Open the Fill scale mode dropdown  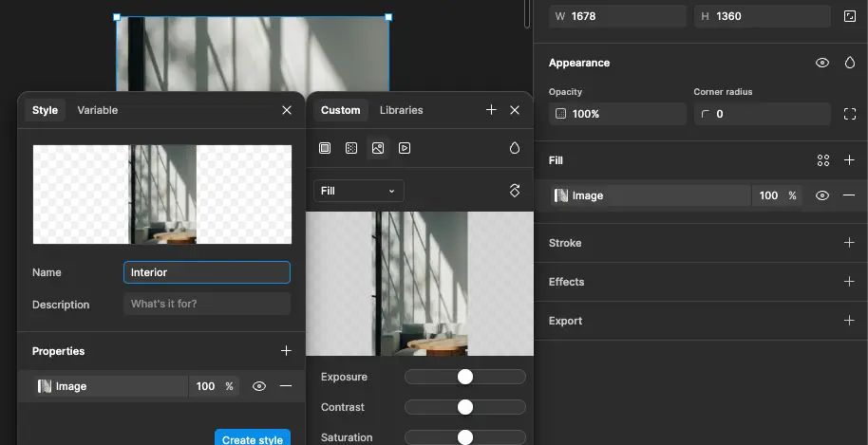point(359,191)
